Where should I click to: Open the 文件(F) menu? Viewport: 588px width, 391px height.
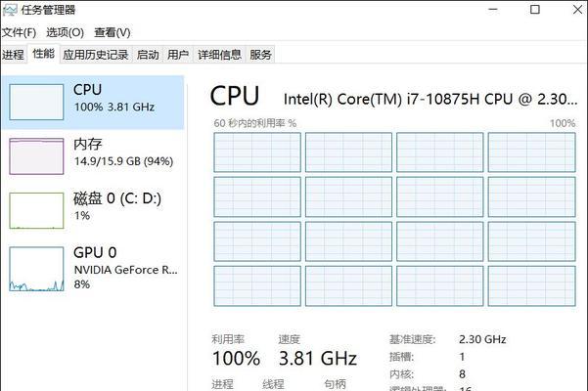pyautogui.click(x=19, y=32)
